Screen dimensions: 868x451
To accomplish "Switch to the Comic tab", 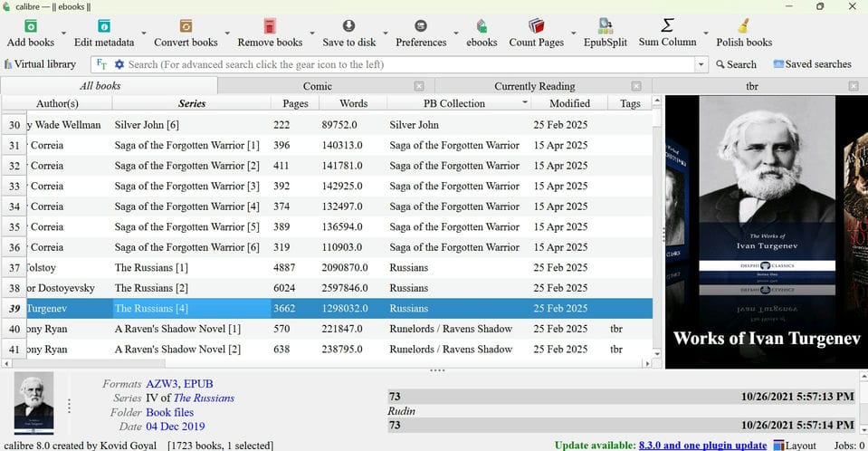I will pyautogui.click(x=317, y=86).
